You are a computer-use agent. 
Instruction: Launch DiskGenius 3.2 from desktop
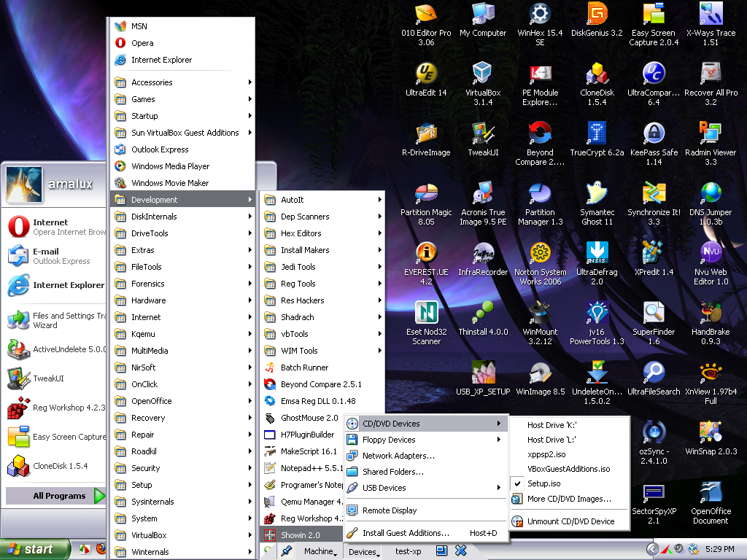597,21
